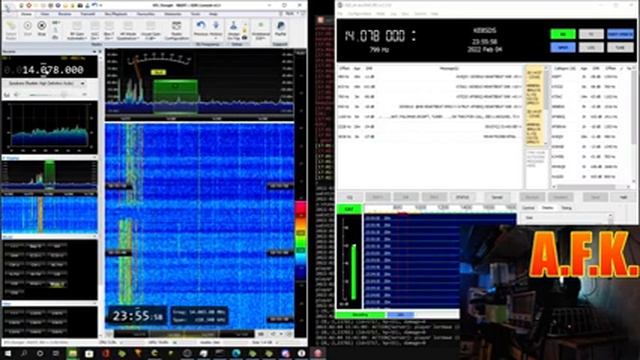The height and width of the screenshot is (360, 640).
Task: Click green filter passband in spectrum display
Action: (176, 96)
